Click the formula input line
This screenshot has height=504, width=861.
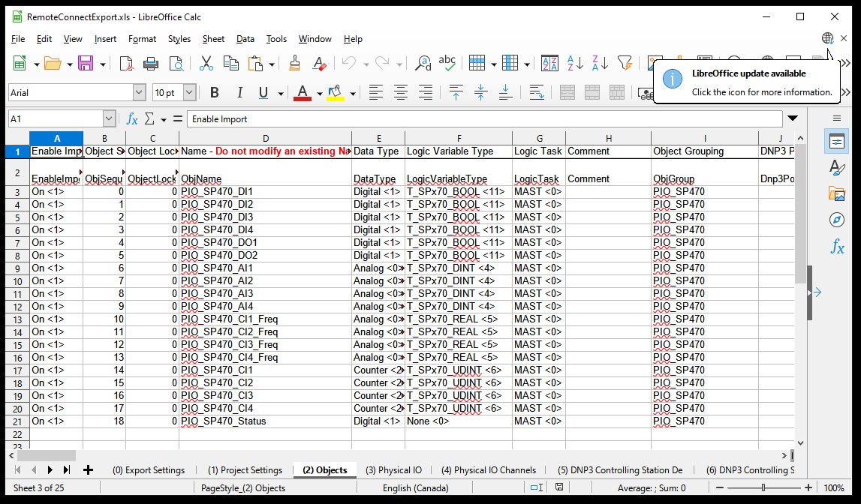480,118
